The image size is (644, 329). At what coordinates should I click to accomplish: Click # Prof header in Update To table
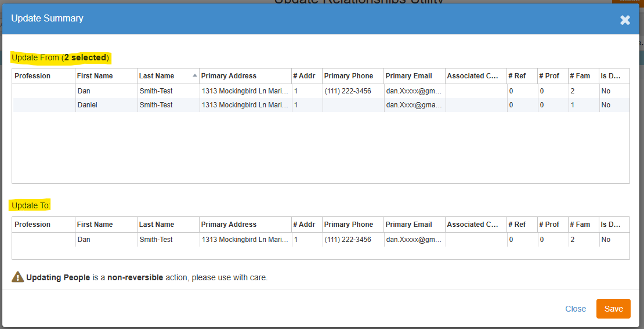pos(552,225)
